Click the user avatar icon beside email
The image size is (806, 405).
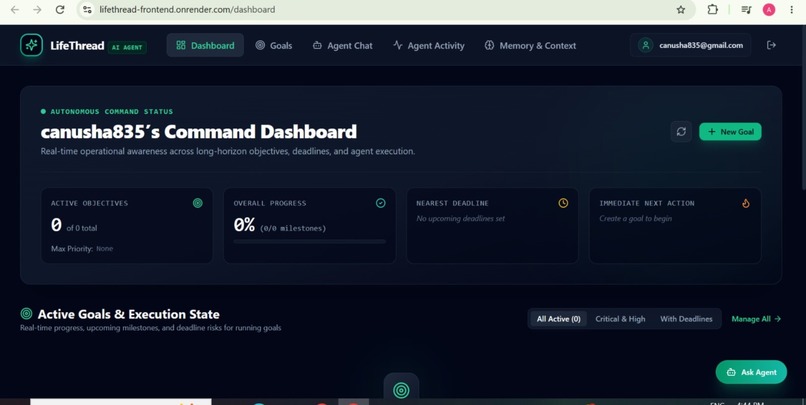coord(645,45)
